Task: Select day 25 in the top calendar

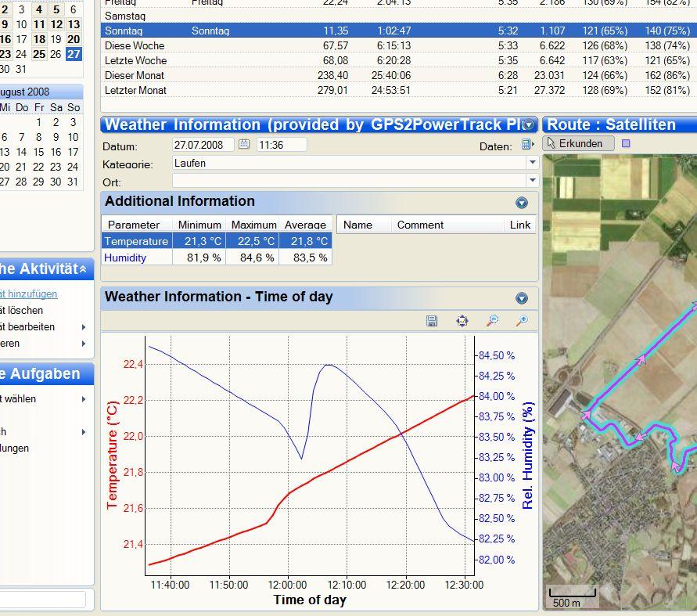Action: 39,54
